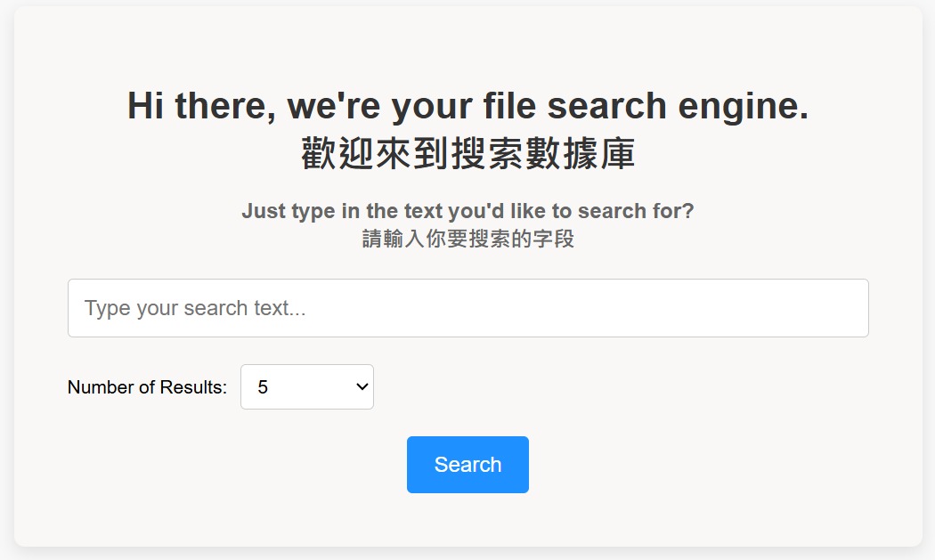Click the word "Search" on the blue button

[x=467, y=465]
